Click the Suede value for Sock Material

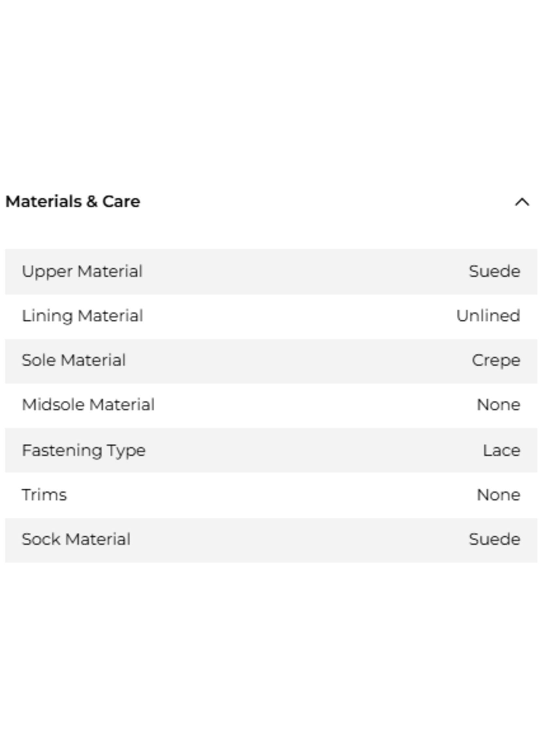point(495,539)
